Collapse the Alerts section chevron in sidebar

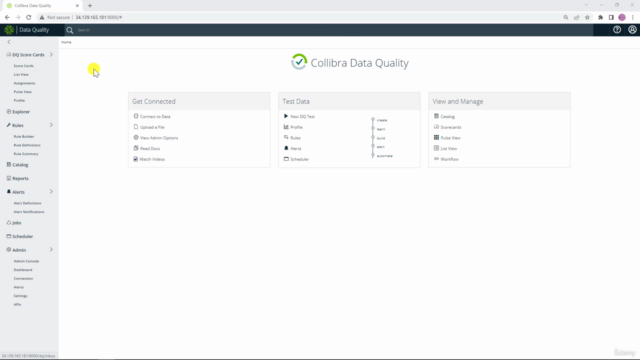click(51, 191)
